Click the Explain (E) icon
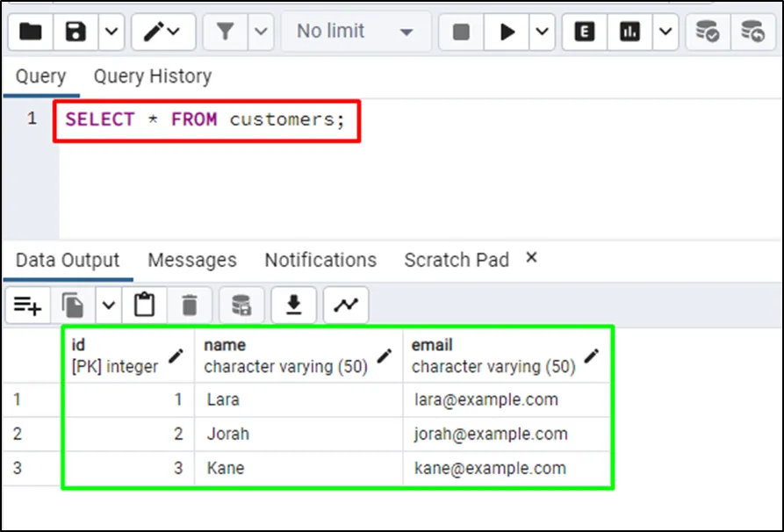The height and width of the screenshot is (532, 784). pos(584,32)
